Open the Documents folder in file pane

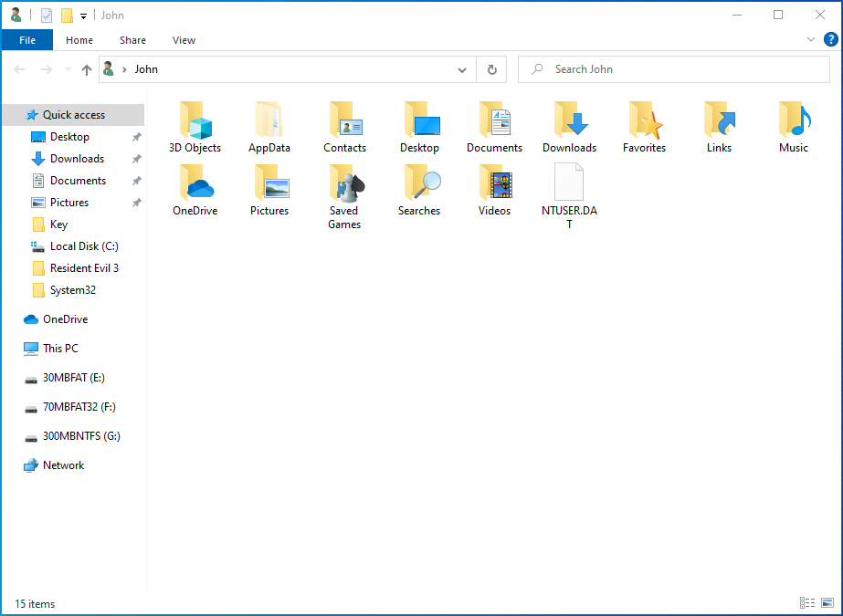pos(495,127)
